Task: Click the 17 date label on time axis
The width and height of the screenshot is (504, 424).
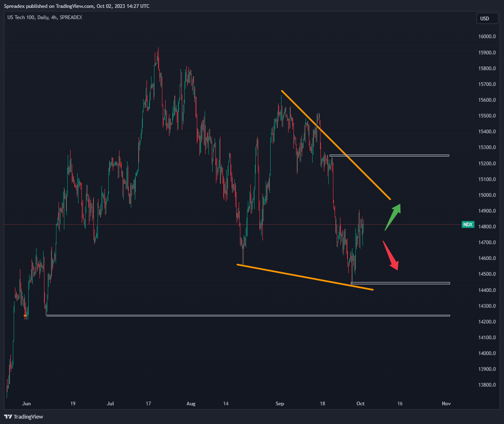Action: click(x=148, y=404)
